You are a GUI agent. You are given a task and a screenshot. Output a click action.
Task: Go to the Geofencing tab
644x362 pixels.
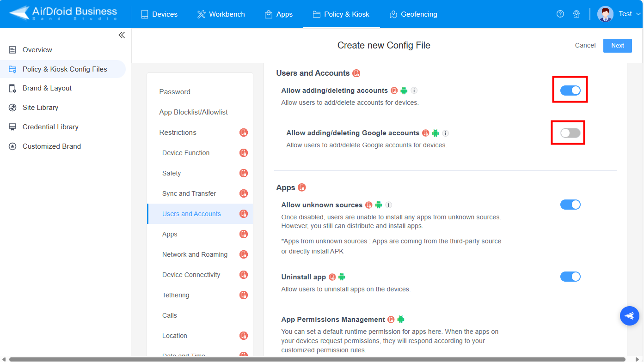point(413,14)
